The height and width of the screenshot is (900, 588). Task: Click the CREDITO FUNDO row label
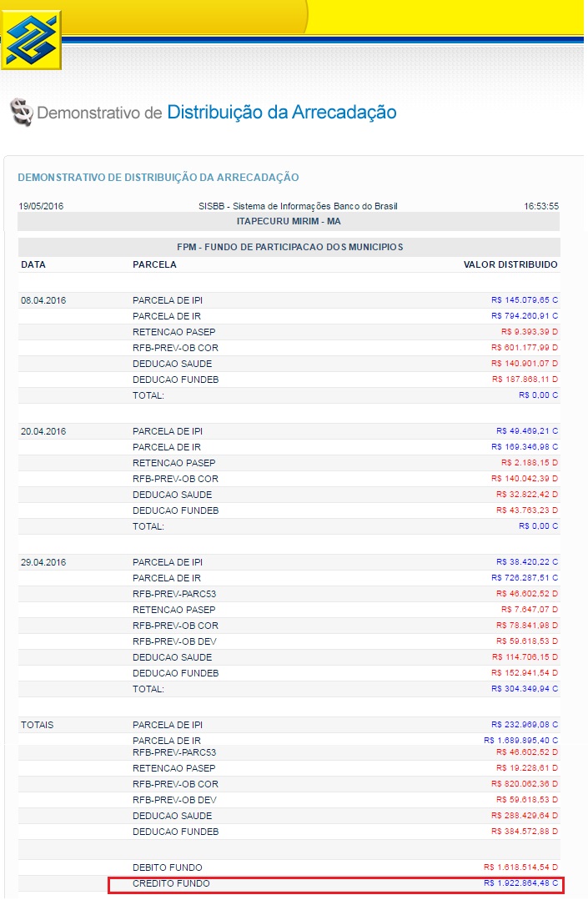click(x=171, y=883)
